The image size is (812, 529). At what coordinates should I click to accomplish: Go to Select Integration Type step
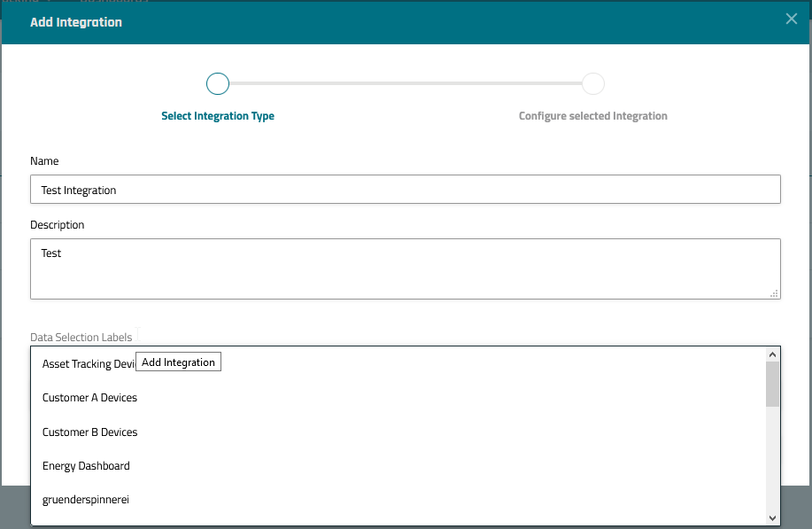click(x=218, y=116)
